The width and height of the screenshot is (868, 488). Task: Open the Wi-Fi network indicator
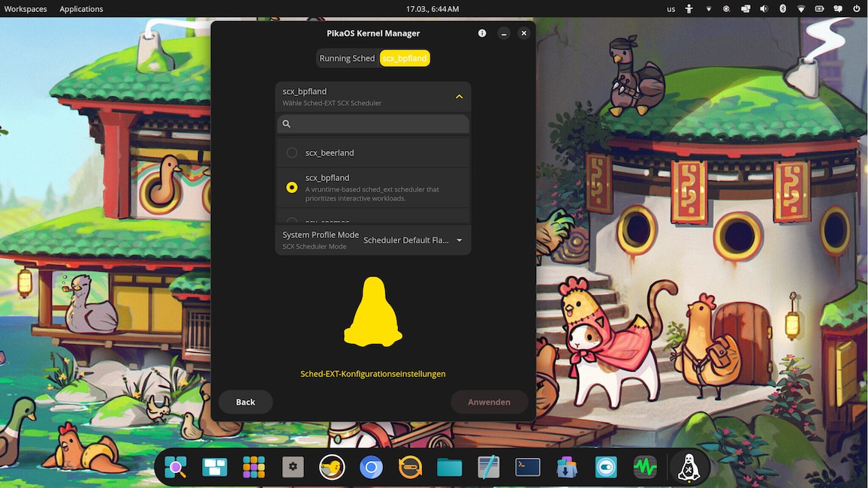coord(801,9)
